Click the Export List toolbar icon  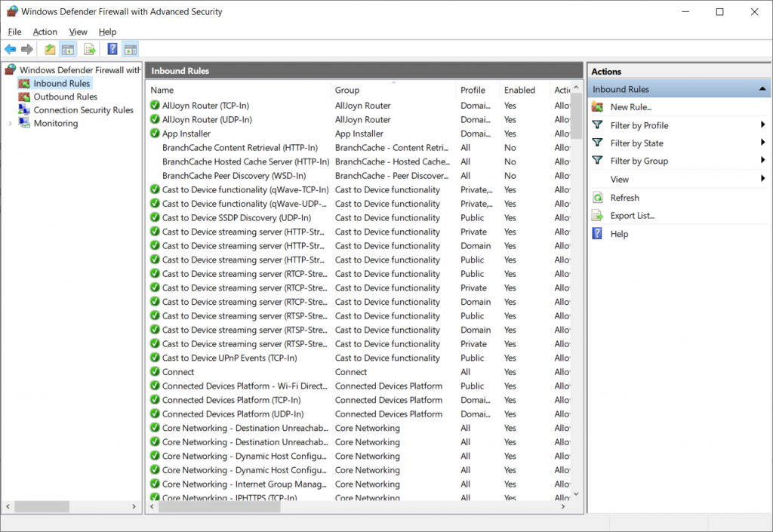(89, 49)
